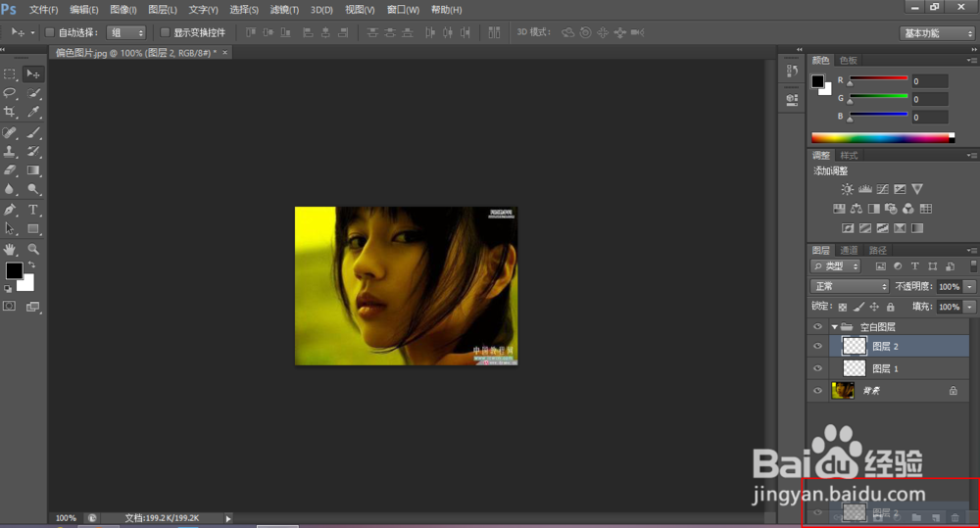Select the Gradient tool

[x=33, y=170]
